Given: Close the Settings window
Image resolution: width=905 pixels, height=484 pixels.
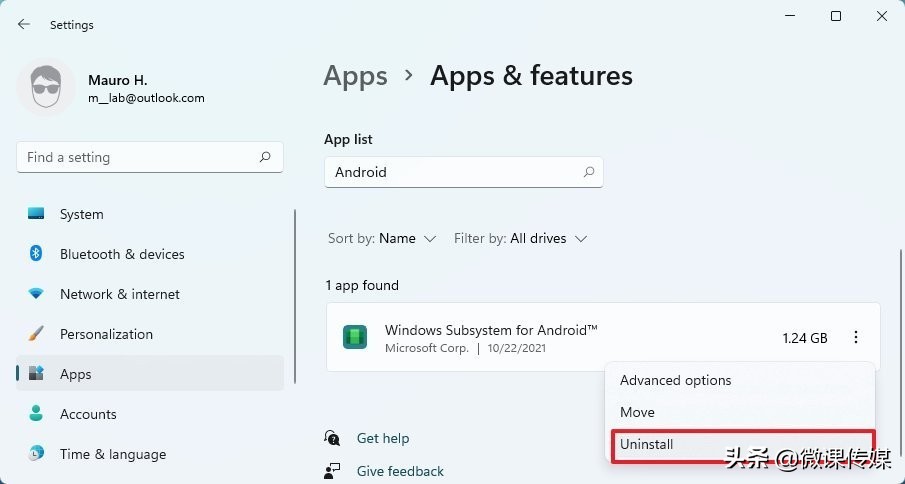Looking at the screenshot, I should 882,16.
